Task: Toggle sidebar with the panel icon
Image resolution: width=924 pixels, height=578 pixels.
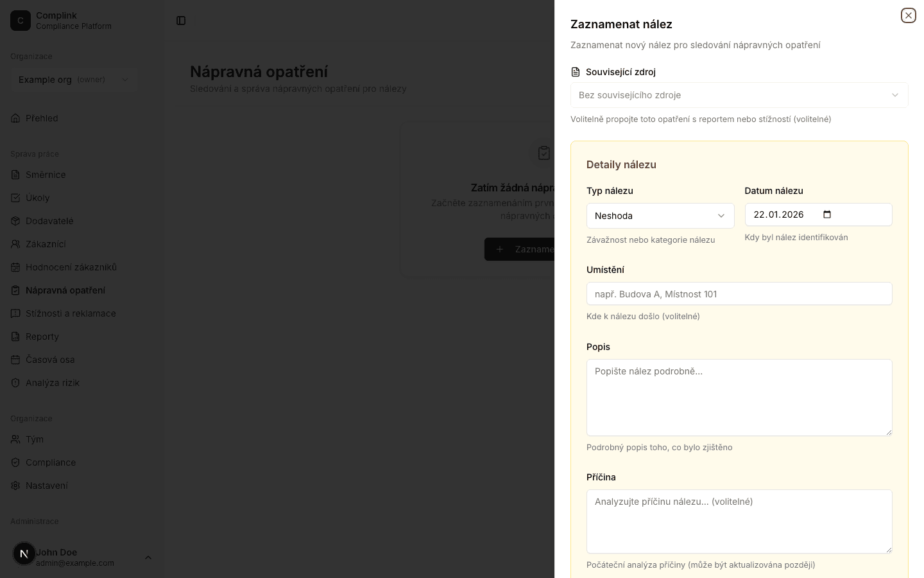Action: [x=181, y=21]
